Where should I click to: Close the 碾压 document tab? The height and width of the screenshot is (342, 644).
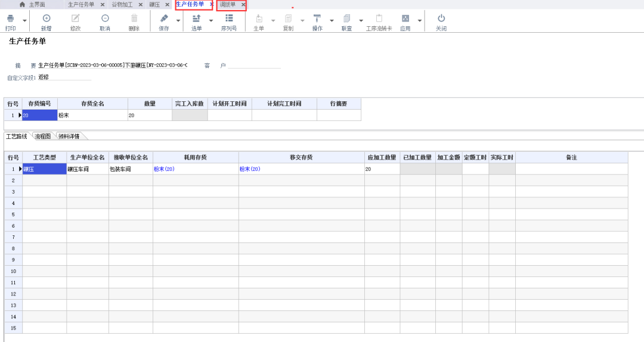pos(167,5)
